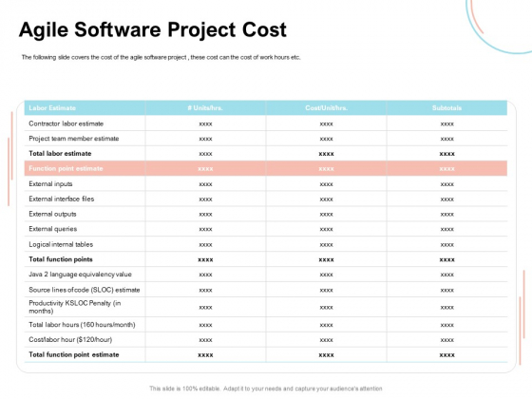
Task: Click the 'Total function points' row label
Action: pos(61,259)
